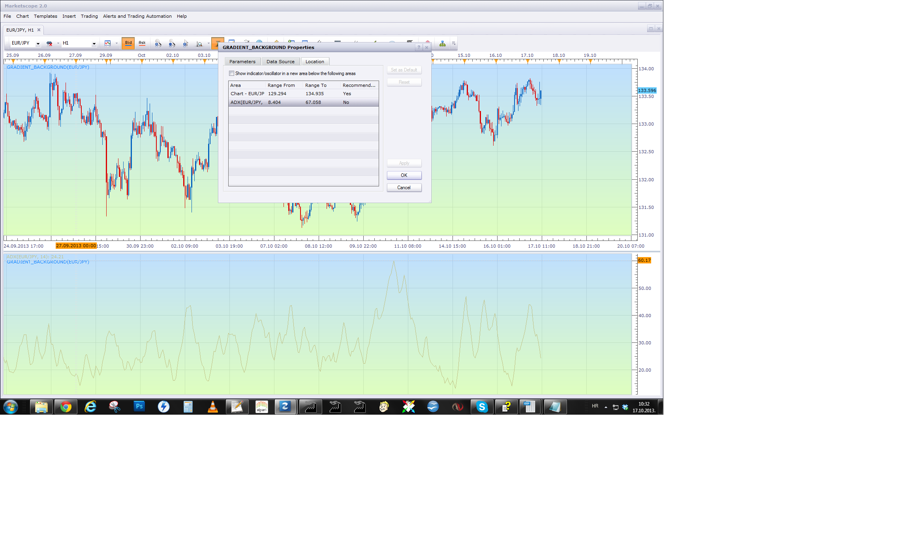Viewport: 924px width, 560px height.
Task: Select the chart type icon
Action: coord(107,43)
